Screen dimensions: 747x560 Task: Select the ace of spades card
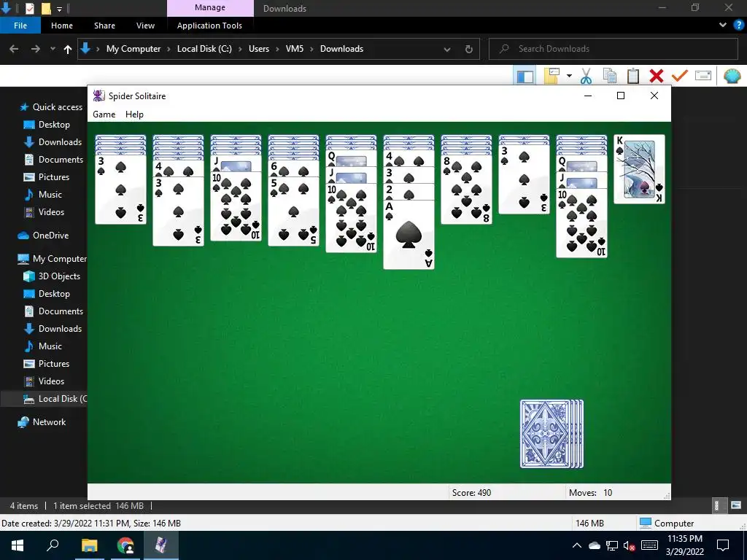(x=409, y=235)
